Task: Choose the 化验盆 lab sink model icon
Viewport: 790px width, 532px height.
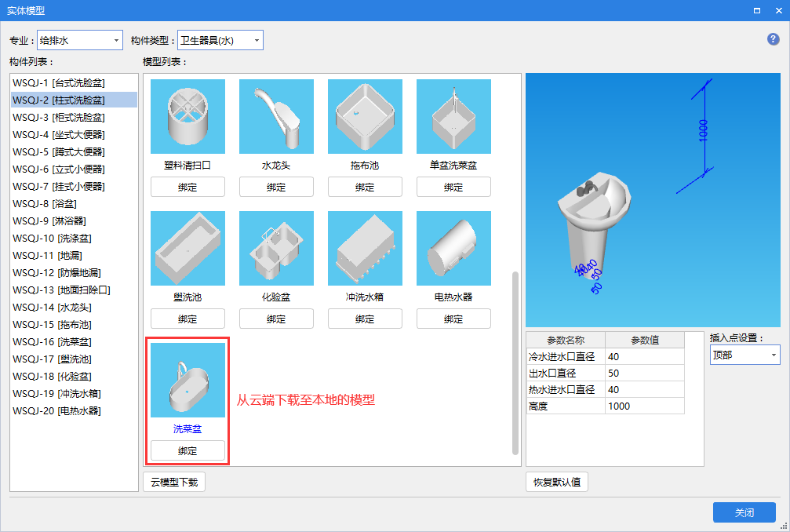Action: (276, 248)
